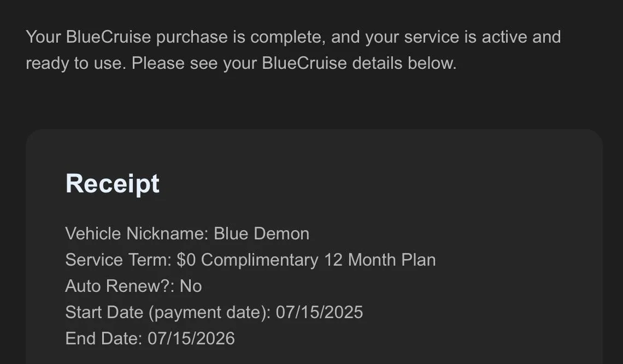623x364 pixels.
Task: Select the Vehicle Nickname label
Action: (137, 234)
